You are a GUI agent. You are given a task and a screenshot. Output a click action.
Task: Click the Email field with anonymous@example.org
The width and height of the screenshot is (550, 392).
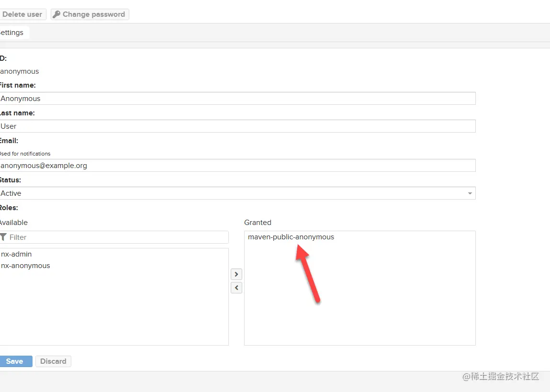pyautogui.click(x=237, y=166)
